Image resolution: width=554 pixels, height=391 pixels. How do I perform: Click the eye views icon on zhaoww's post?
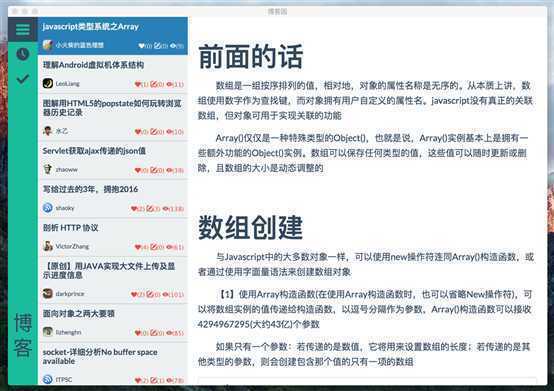[x=169, y=170]
